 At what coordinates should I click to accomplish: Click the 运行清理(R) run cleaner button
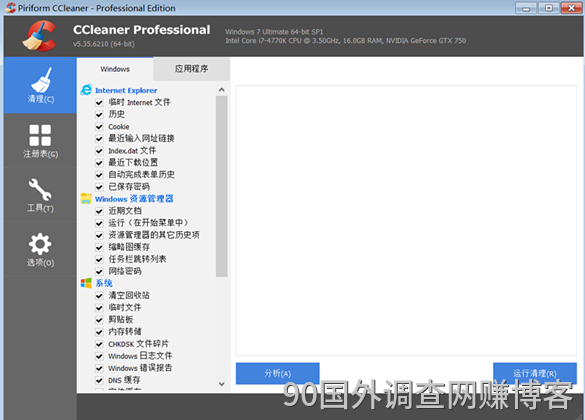tap(535, 373)
